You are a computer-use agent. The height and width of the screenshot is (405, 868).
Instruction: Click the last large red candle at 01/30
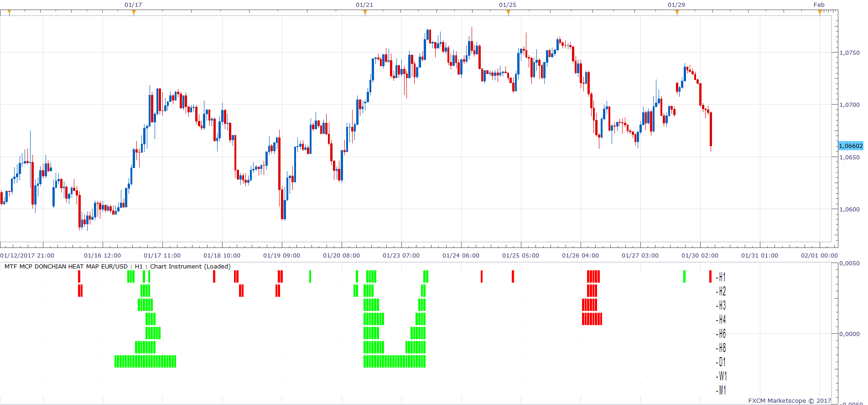pos(711,129)
